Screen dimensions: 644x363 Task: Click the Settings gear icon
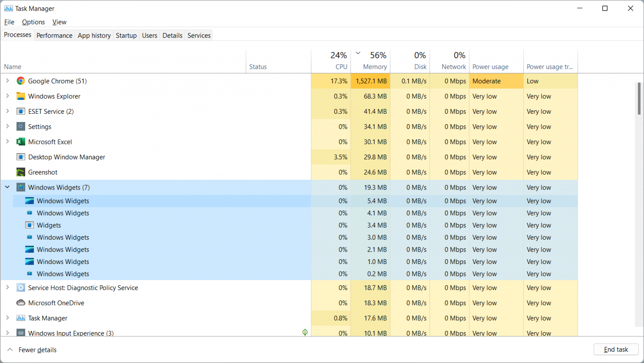[20, 126]
